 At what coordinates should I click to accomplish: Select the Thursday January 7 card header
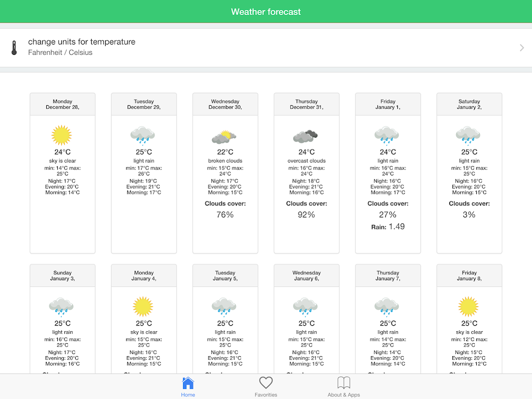coord(388,275)
